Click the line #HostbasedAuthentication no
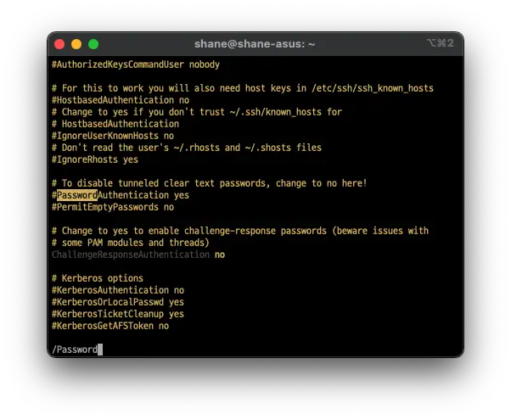 pos(121,100)
